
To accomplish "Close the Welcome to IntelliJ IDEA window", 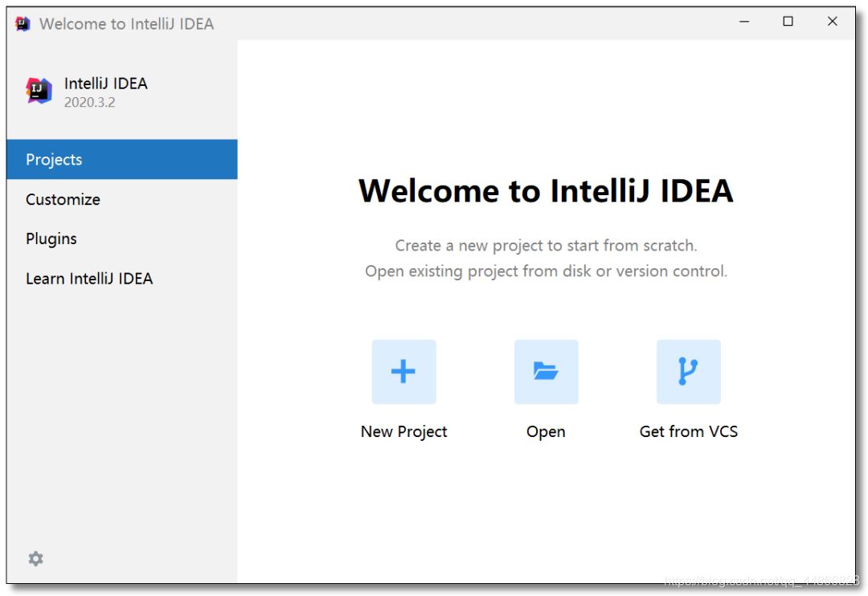I will pyautogui.click(x=833, y=22).
